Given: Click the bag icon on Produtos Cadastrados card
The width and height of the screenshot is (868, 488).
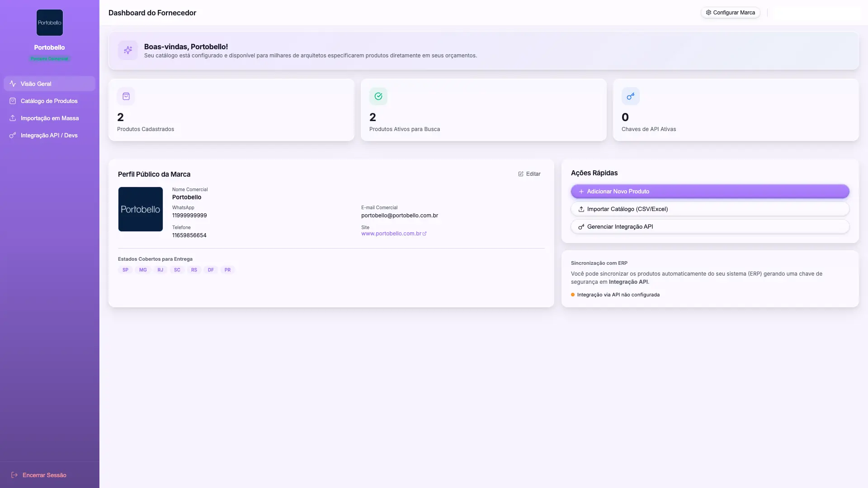Looking at the screenshot, I should 126,96.
